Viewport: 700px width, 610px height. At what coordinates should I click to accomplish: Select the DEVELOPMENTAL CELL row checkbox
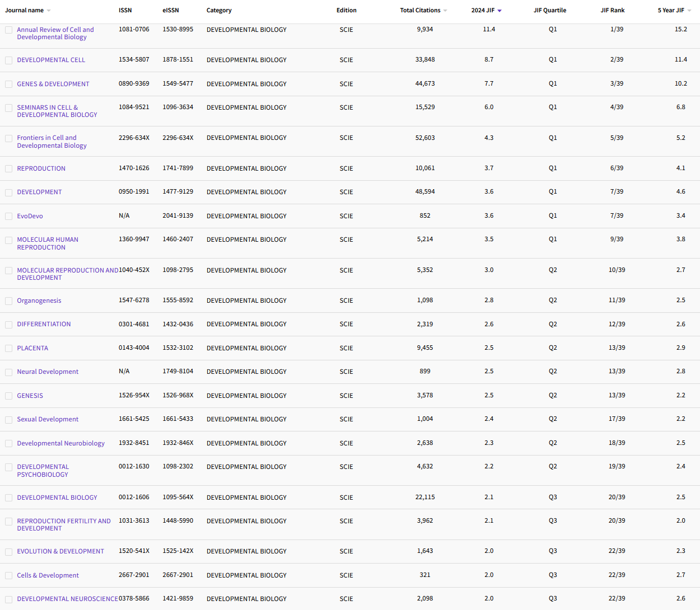[x=8, y=60]
